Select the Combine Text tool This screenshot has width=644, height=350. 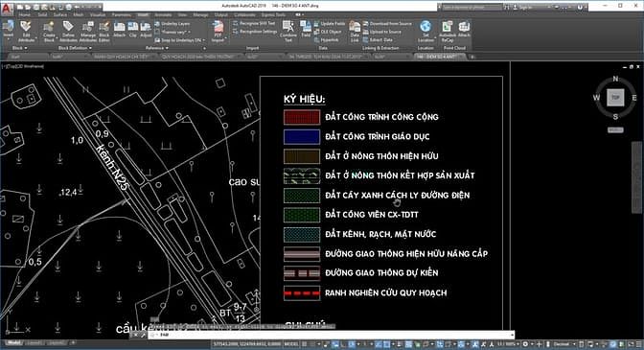coord(288,32)
